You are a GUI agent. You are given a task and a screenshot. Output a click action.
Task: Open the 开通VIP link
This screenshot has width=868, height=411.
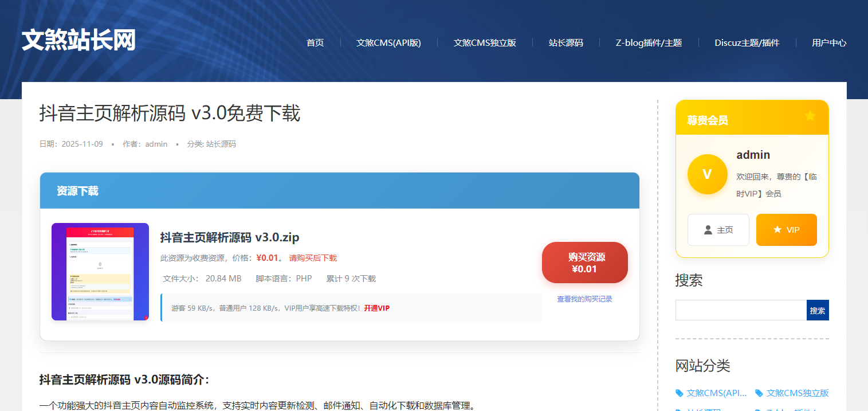pyautogui.click(x=376, y=308)
